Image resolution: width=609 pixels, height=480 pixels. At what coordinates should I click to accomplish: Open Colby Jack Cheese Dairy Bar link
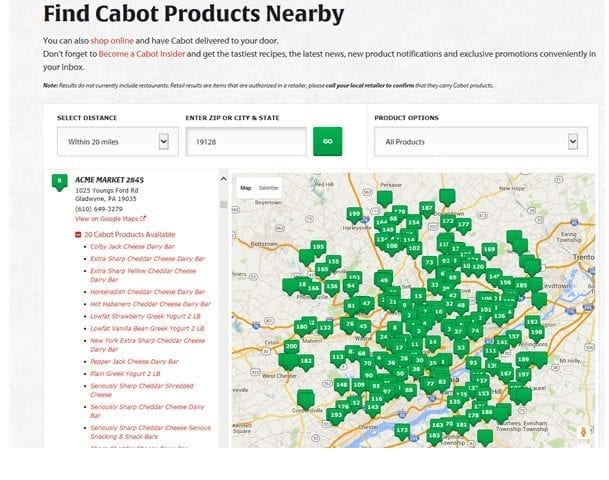(x=132, y=247)
